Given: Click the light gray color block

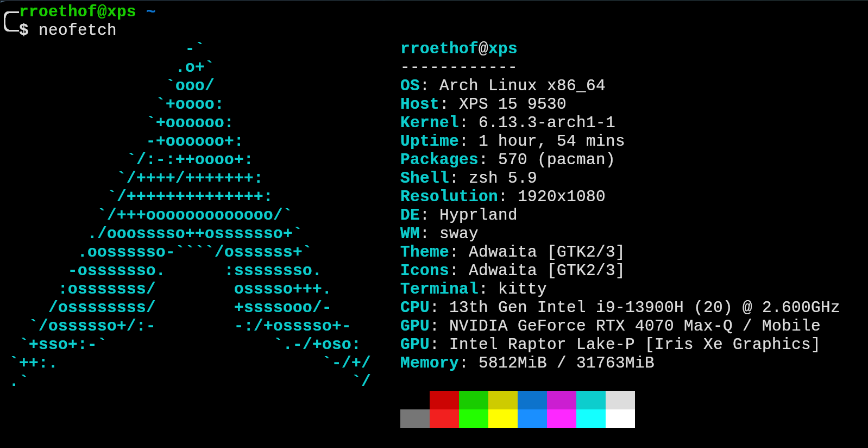Looking at the screenshot, I should pos(620,400).
